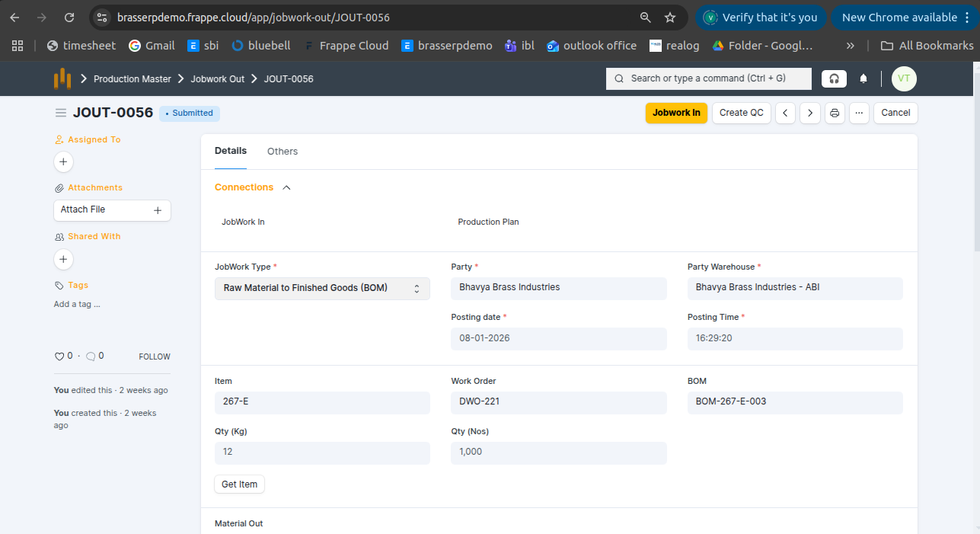The height and width of the screenshot is (534, 980).
Task: Open the three-dot more options menu
Action: click(859, 113)
